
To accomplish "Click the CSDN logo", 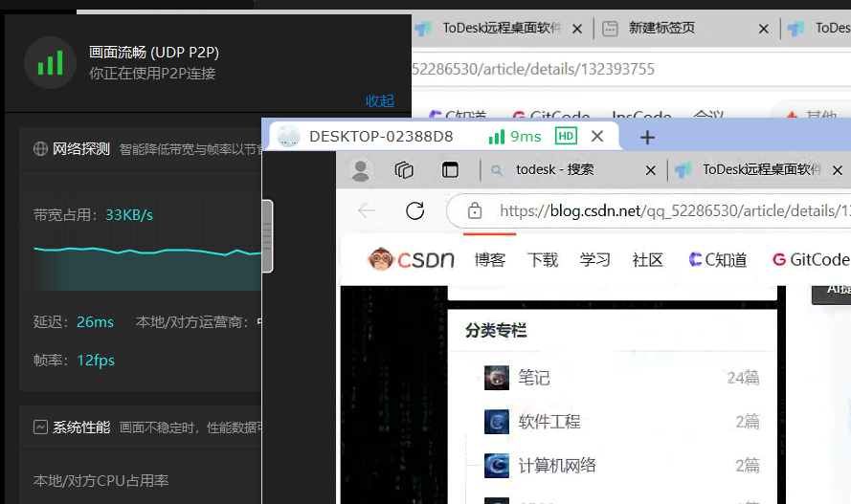I will (411, 259).
